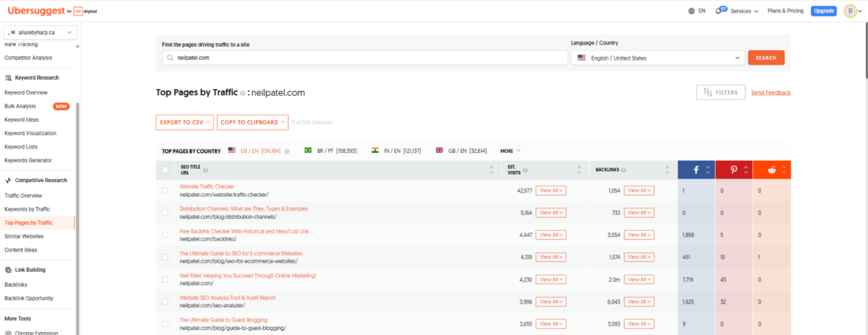Viewport: 868px width, 335px height.
Task: Open the Copy to Clipboard dropdown
Action: 252,122
